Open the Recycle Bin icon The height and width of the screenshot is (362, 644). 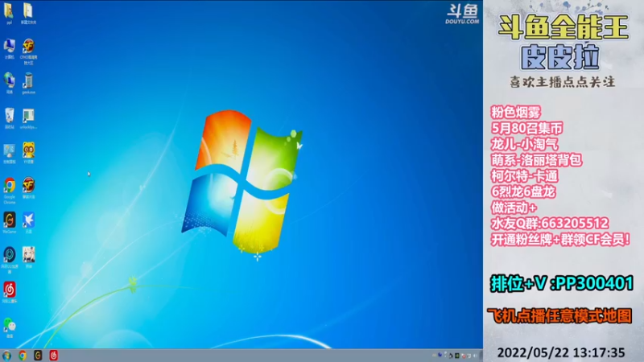9,117
